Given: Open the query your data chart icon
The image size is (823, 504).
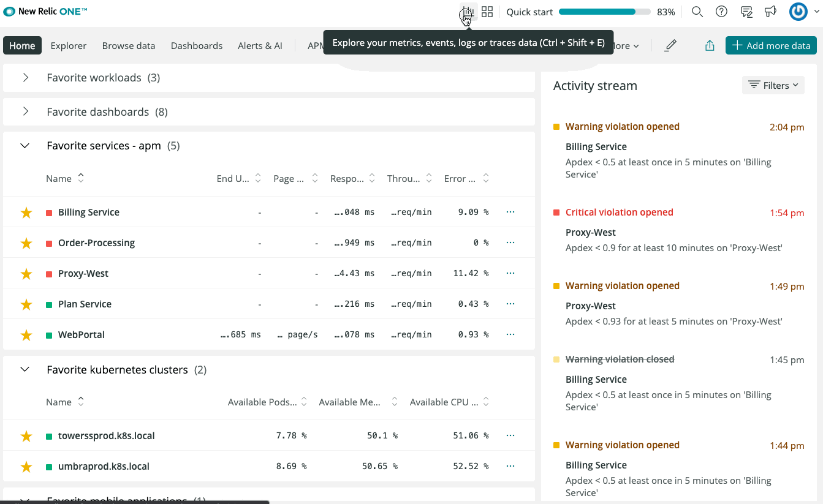Looking at the screenshot, I should coord(468,12).
